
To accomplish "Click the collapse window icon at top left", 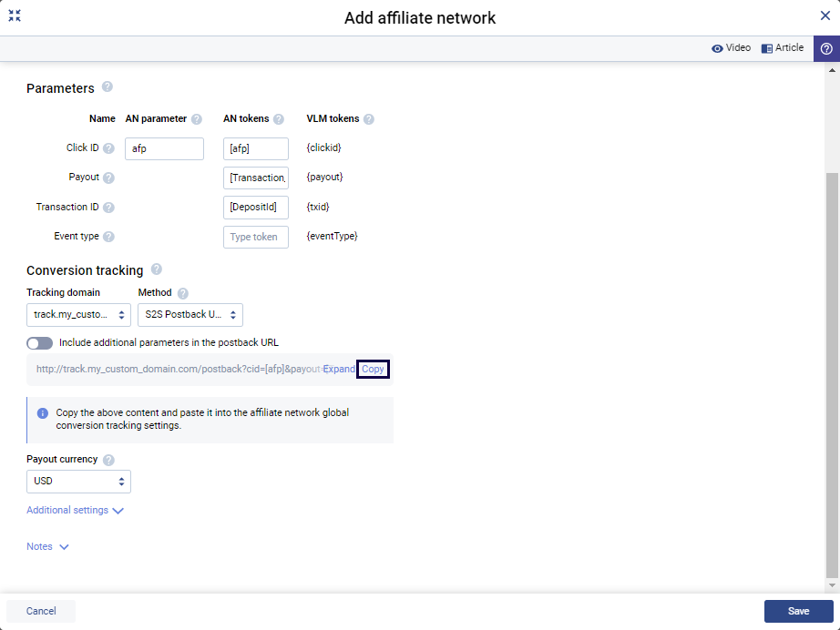I will [15, 15].
